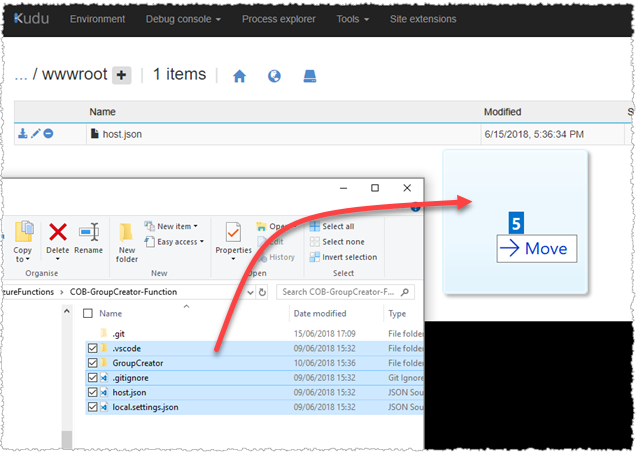This screenshot has height=454, width=636.
Task: Open the Environment page
Action: pos(97,19)
